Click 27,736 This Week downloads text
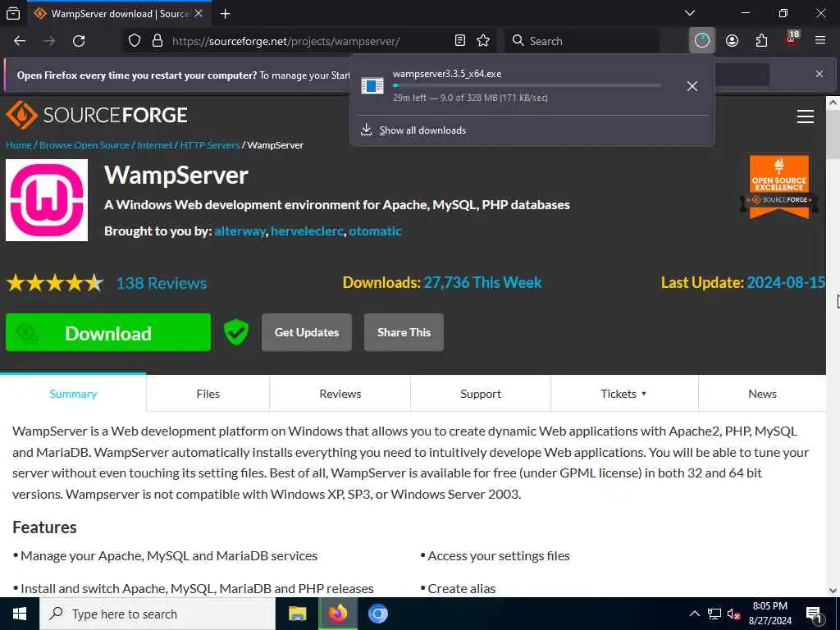 coord(482,282)
